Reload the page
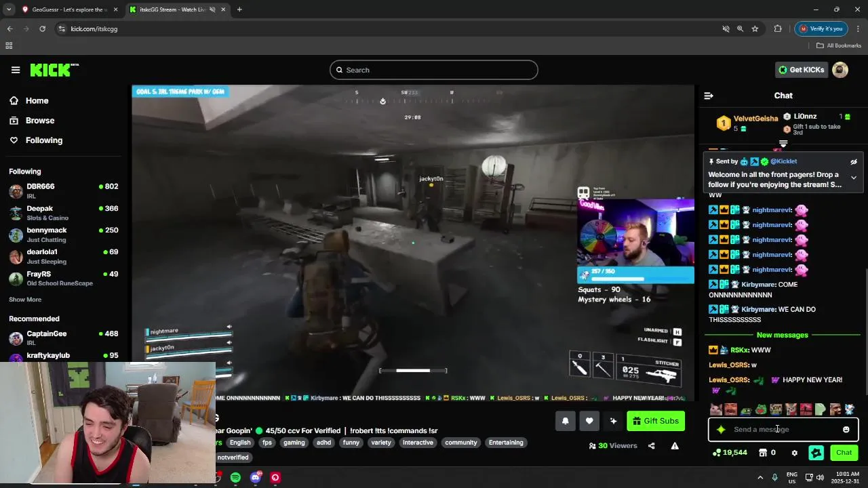This screenshot has height=488, width=868. (42, 28)
